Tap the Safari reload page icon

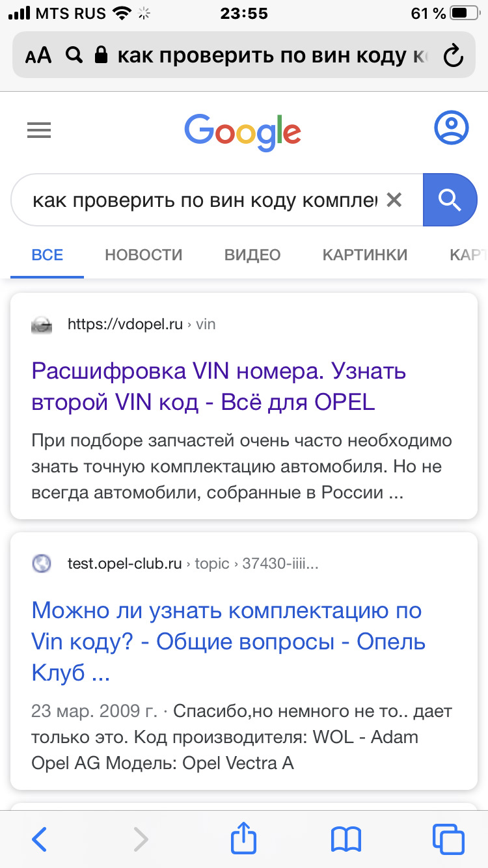453,56
